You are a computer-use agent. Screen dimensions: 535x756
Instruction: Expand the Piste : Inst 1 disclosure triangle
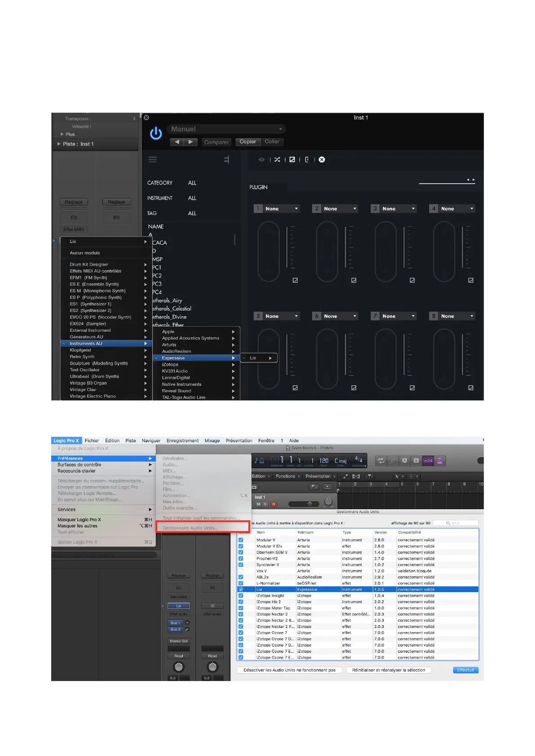[x=59, y=144]
